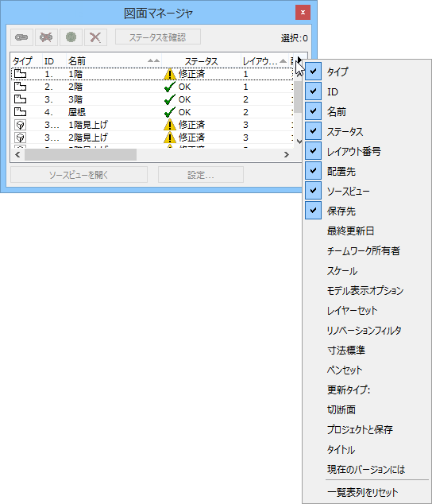Select the 屋根 drawing name
This screenshot has width=432, height=504.
[77, 112]
